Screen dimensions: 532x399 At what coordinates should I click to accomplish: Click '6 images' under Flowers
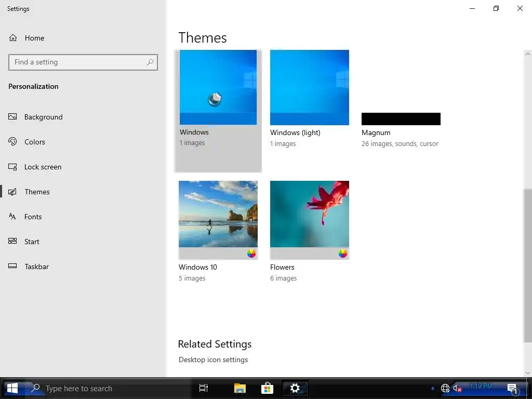pos(284,278)
